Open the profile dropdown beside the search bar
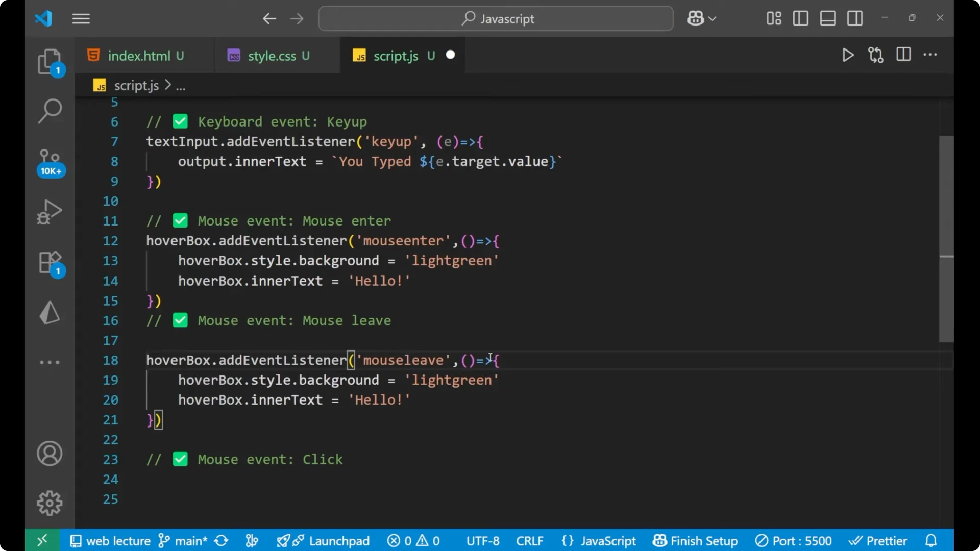The image size is (980, 551). (x=701, y=18)
